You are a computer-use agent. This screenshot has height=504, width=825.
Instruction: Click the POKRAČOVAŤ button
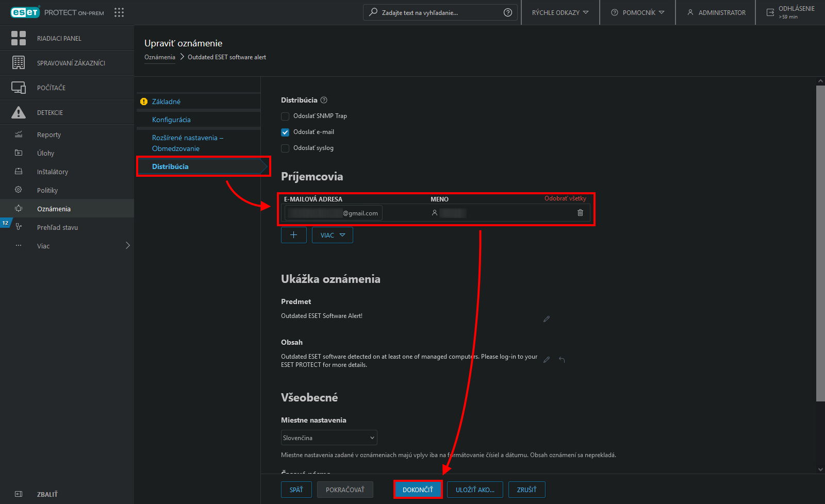345,490
